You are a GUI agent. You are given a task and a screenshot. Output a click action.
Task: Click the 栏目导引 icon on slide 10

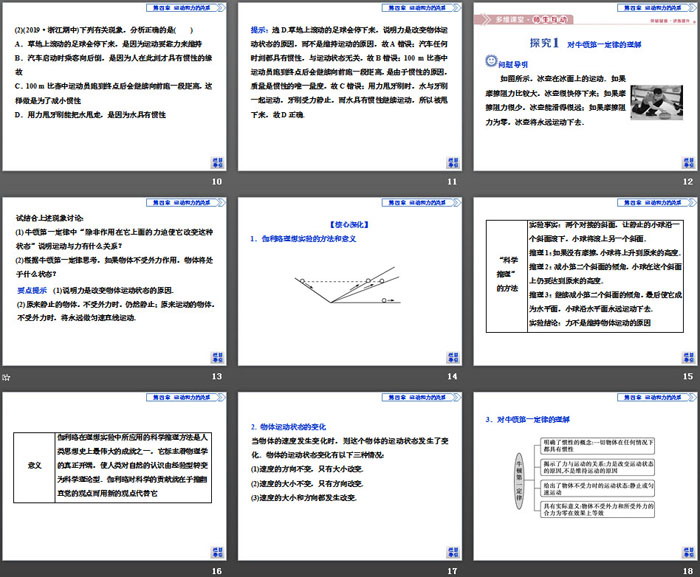pos(217,163)
